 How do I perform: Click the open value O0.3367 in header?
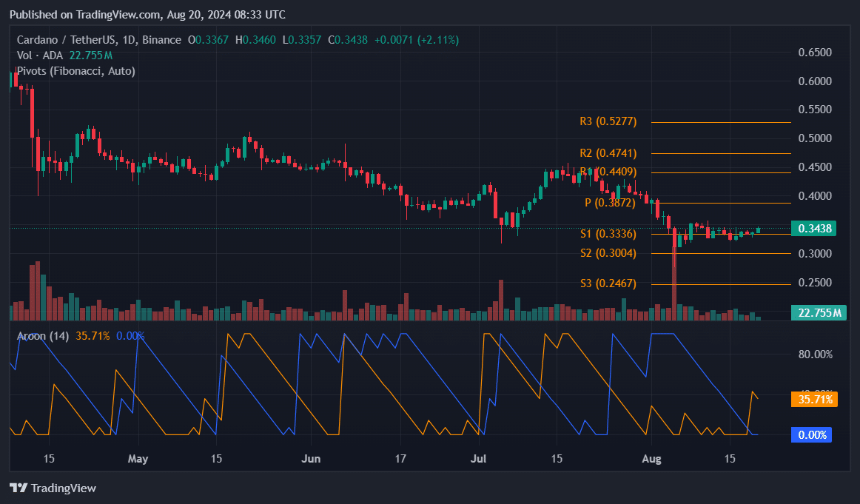point(208,39)
